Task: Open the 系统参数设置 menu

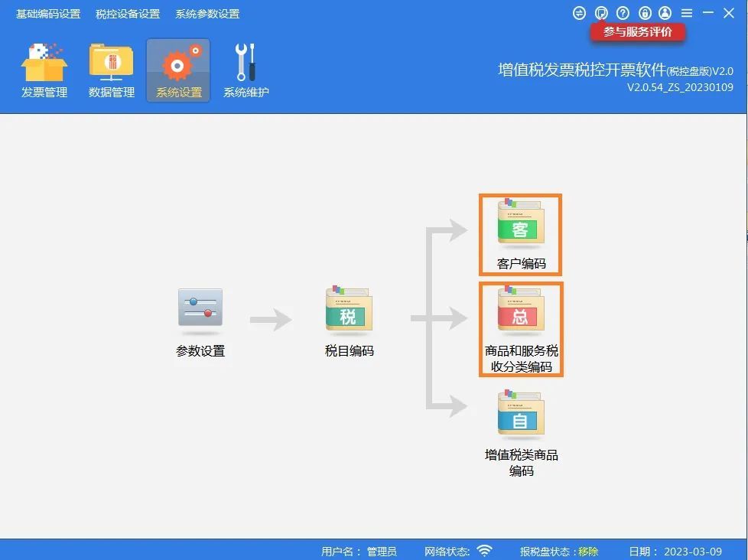Action: [x=207, y=14]
